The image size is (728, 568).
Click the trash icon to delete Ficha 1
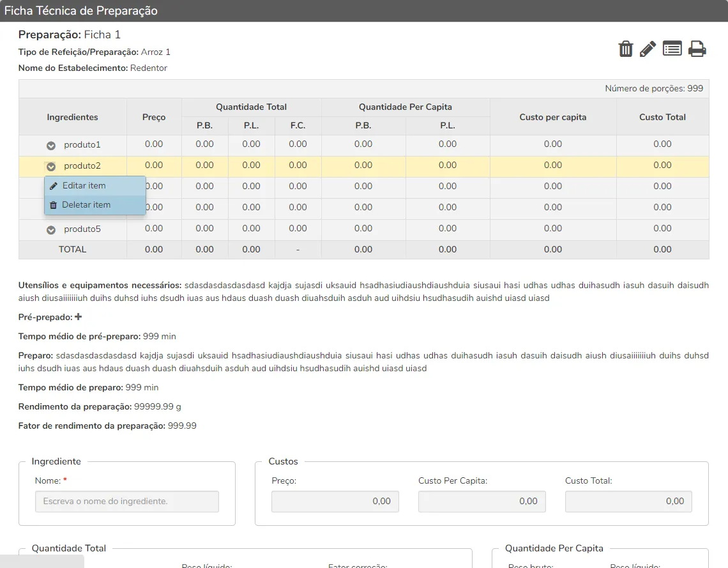(626, 49)
